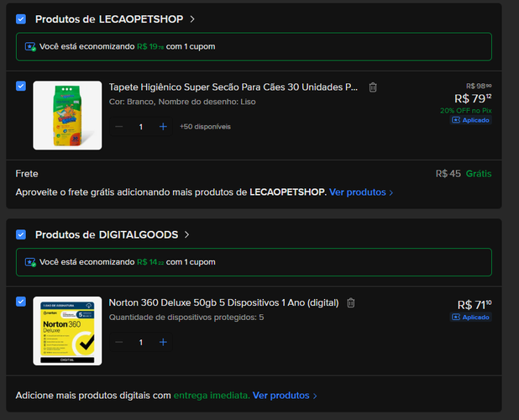This screenshot has height=420, width=519.
Task: Decrease Tapete Higiênico quantity with minus
Action: [x=119, y=127]
